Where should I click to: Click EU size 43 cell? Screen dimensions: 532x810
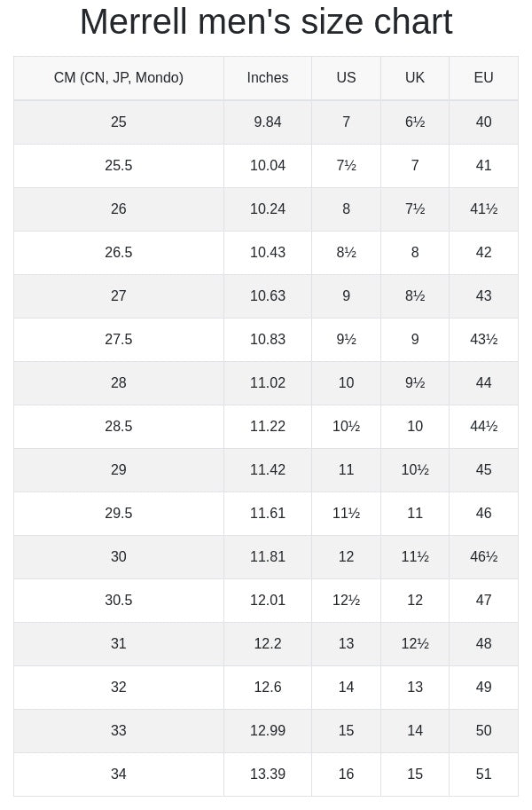pos(483,295)
